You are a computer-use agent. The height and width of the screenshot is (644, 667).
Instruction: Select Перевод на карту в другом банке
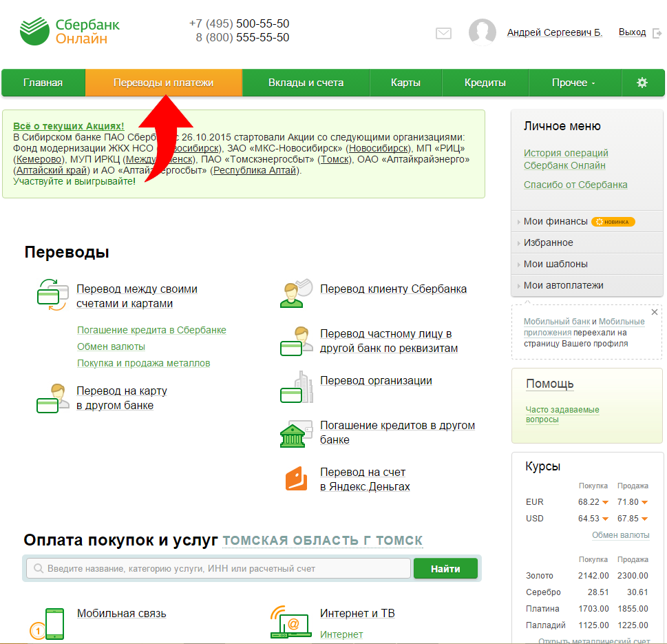click(122, 398)
